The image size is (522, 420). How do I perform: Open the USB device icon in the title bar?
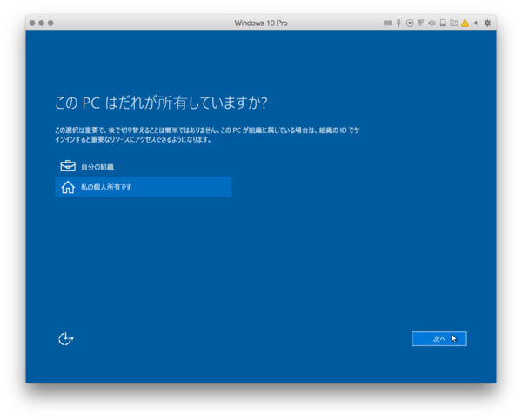tap(398, 23)
